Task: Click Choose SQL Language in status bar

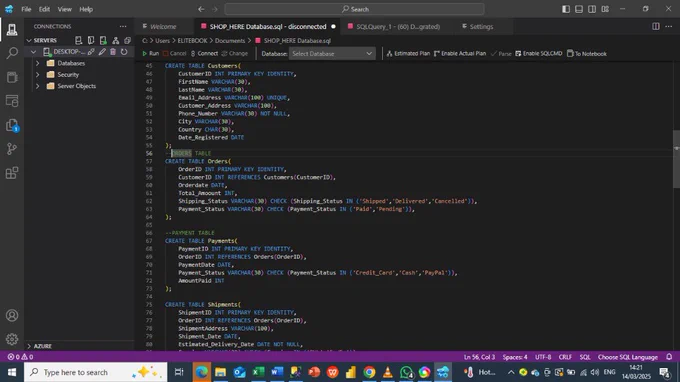Action: pyautogui.click(x=628, y=357)
